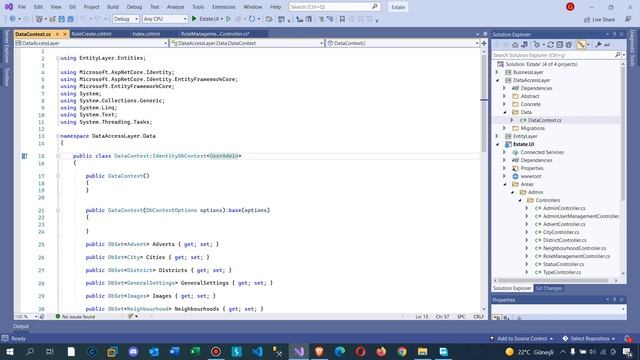
Task: Open the DataAccessLayer.Data.DataContext type dropdown
Action: (x=247, y=43)
